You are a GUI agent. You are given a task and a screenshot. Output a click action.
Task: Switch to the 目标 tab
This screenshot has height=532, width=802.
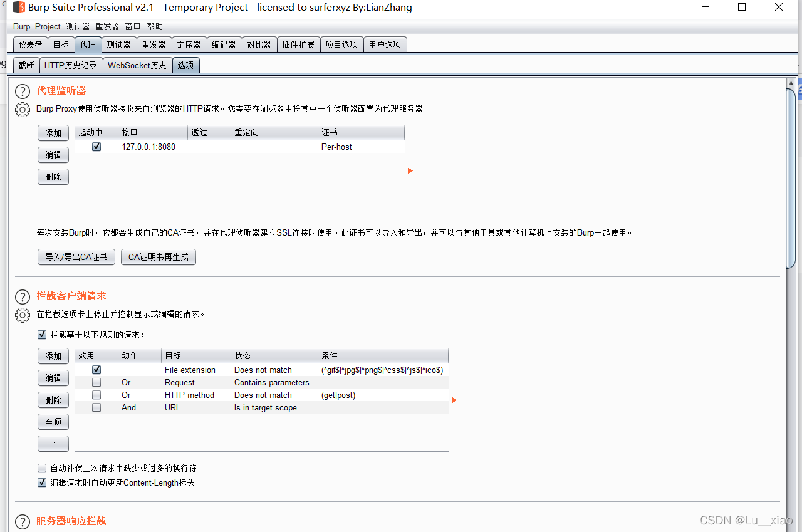61,44
